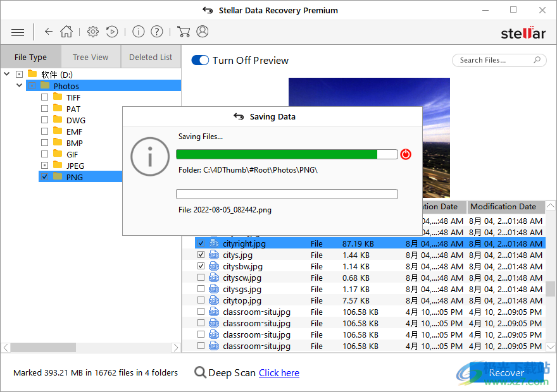
Task: Open the hamburger menu
Action: 18,33
